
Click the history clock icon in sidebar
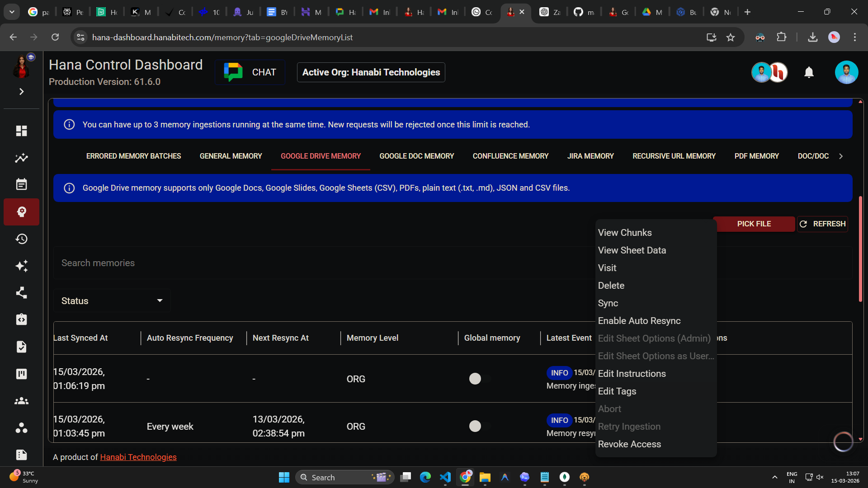21,239
